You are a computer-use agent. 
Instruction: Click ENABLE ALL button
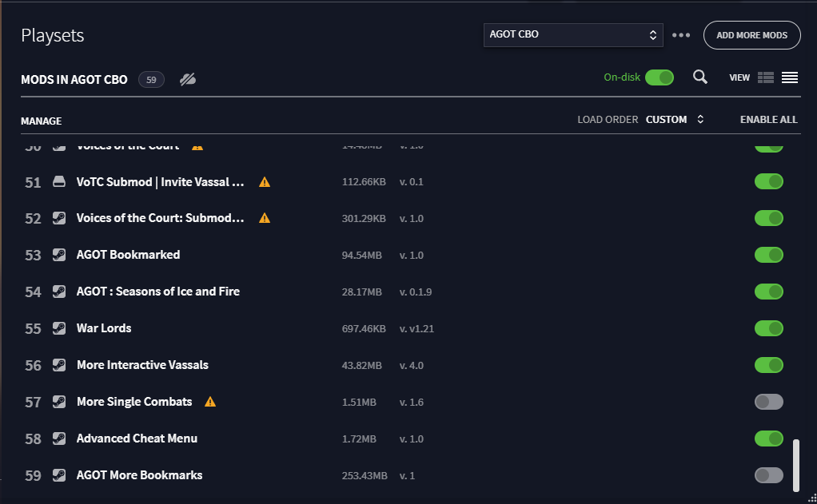pos(768,119)
